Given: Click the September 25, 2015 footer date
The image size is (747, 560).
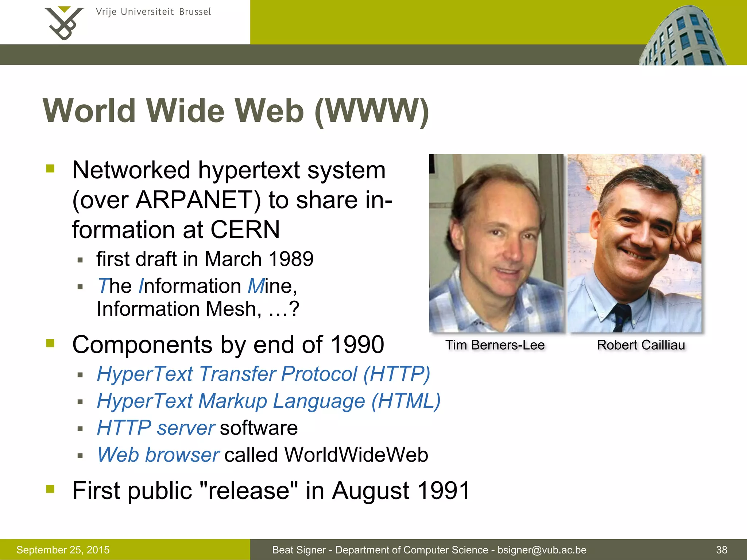Looking at the screenshot, I should (x=63, y=550).
